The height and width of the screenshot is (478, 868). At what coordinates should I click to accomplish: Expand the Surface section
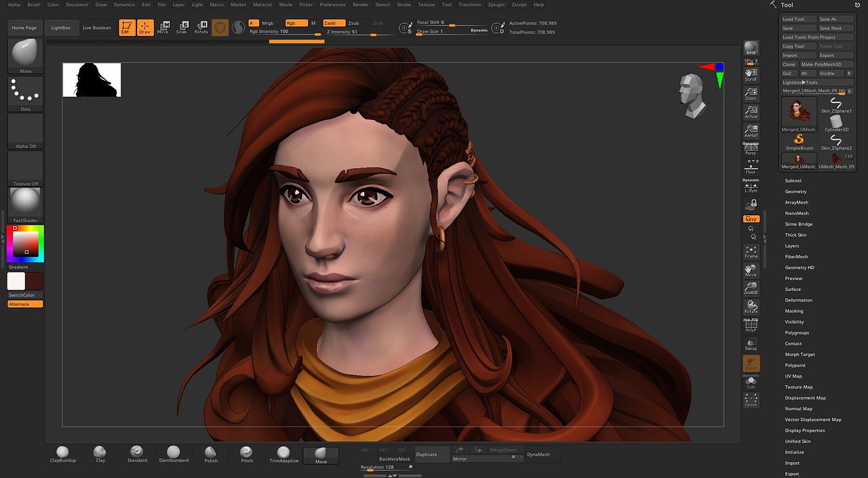(793, 289)
